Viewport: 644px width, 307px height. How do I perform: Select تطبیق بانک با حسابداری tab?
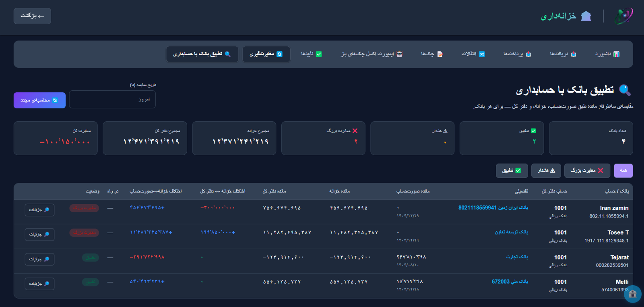pos(202,54)
